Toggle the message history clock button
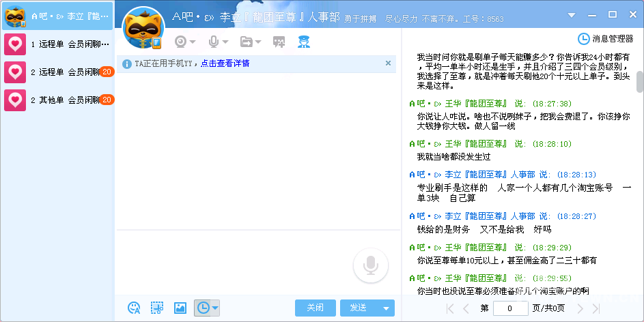The image size is (644, 322). click(x=203, y=308)
